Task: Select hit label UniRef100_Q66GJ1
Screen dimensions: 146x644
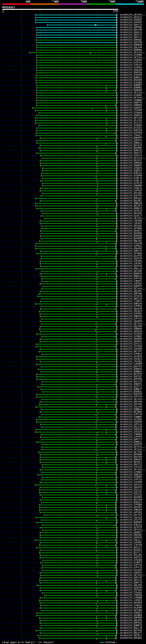Action: pos(131,32)
